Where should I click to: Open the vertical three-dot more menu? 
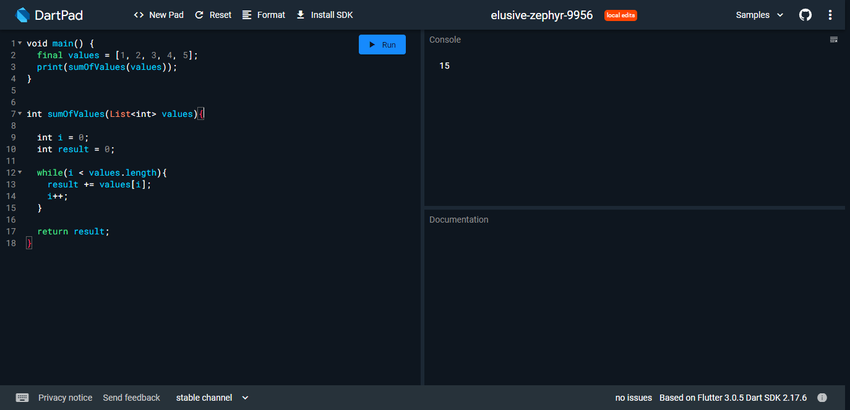pos(830,15)
